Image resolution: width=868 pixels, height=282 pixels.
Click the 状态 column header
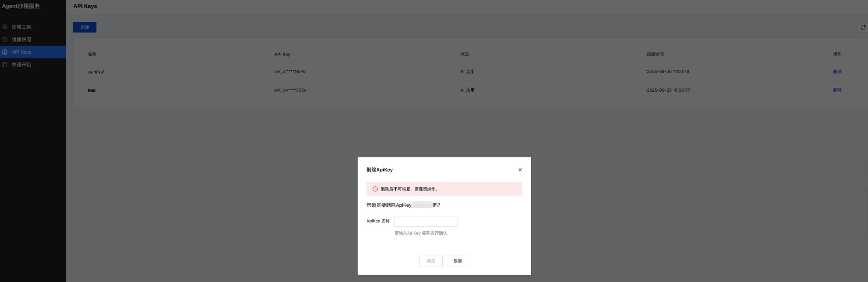pos(465,54)
